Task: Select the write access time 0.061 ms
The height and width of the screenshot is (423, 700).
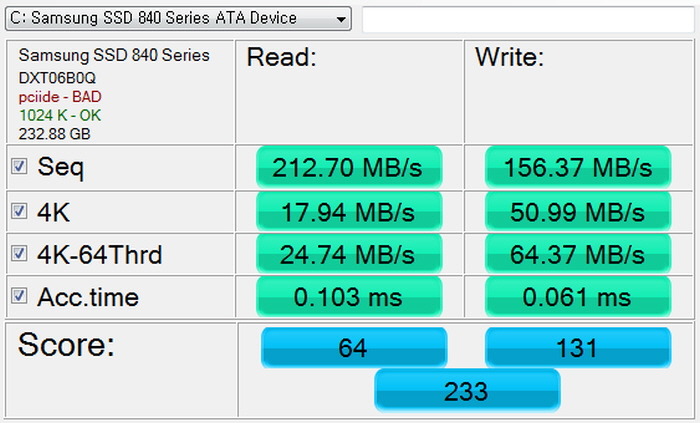Action: [x=578, y=296]
